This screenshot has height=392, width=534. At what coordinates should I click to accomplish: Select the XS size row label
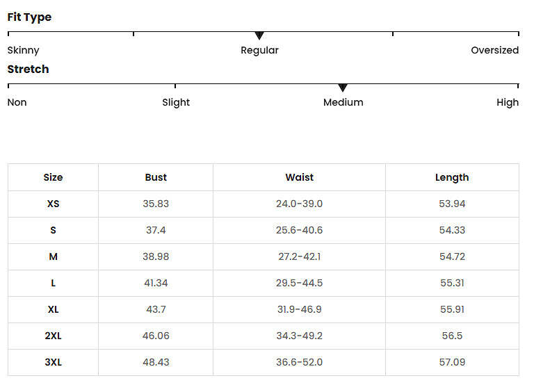(53, 204)
